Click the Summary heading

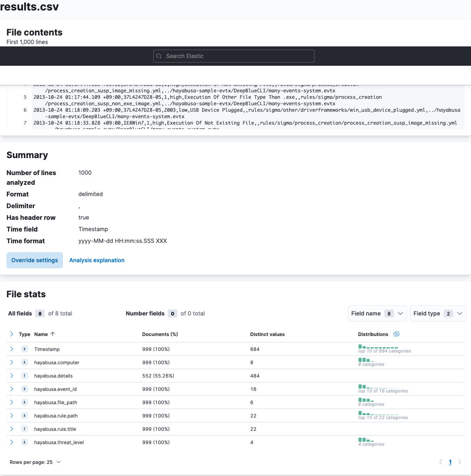[x=27, y=155]
